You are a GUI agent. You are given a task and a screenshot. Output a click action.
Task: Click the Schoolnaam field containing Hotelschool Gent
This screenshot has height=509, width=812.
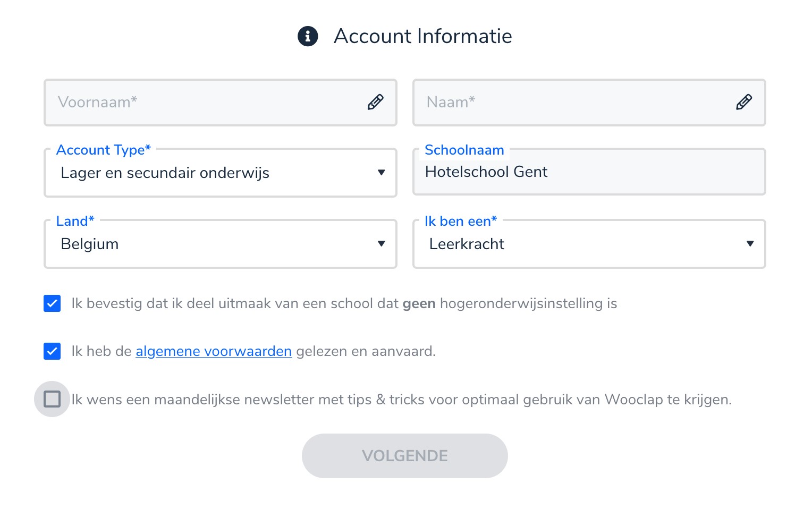tap(589, 173)
